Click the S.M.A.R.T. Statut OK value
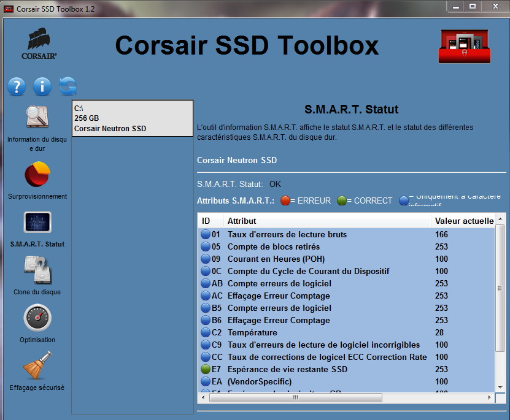 pos(275,184)
